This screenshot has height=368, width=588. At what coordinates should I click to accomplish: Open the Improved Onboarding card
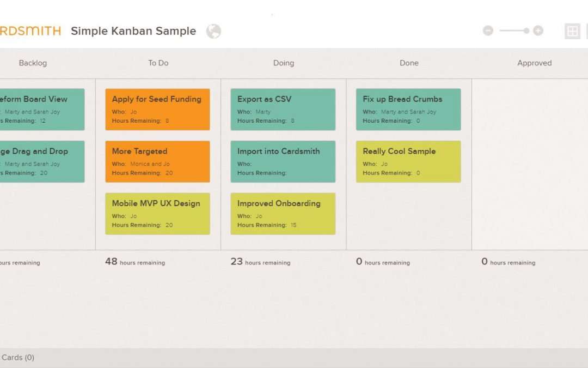283,214
